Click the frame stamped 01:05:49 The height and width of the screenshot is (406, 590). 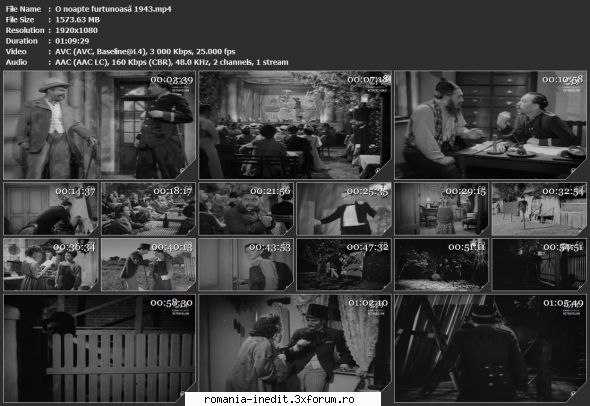point(490,348)
